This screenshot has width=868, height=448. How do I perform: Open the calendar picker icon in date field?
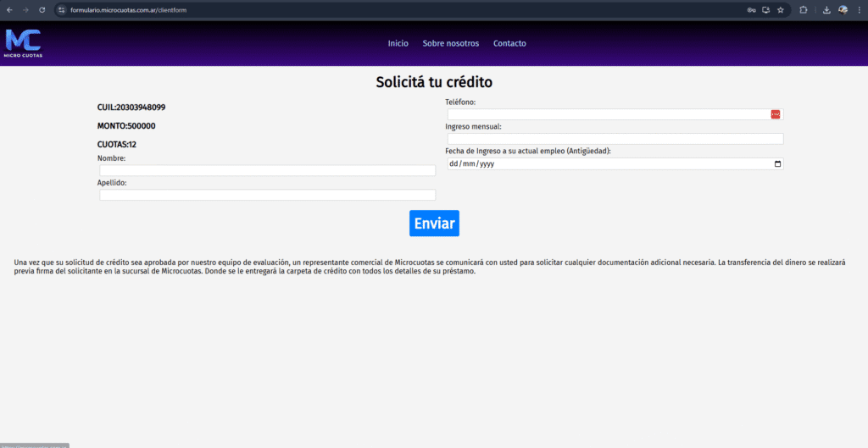tap(777, 163)
